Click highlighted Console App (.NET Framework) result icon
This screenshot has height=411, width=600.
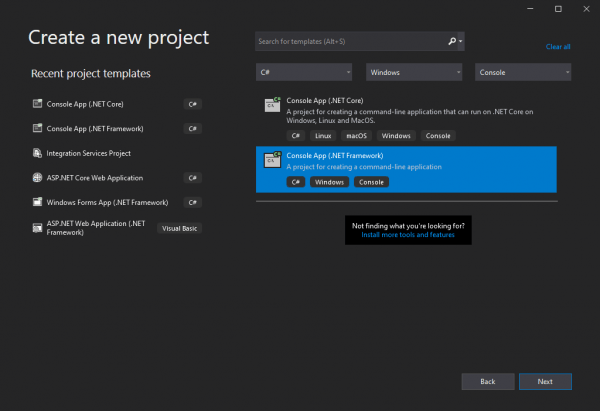coord(271,159)
